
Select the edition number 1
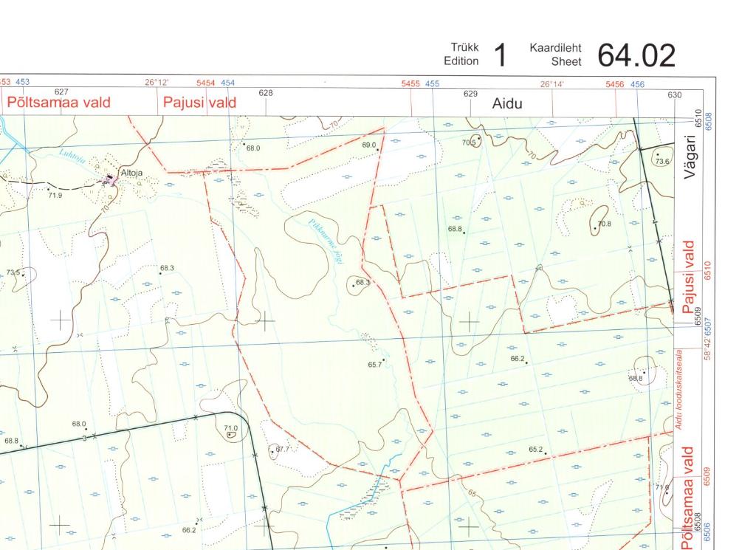(500, 55)
